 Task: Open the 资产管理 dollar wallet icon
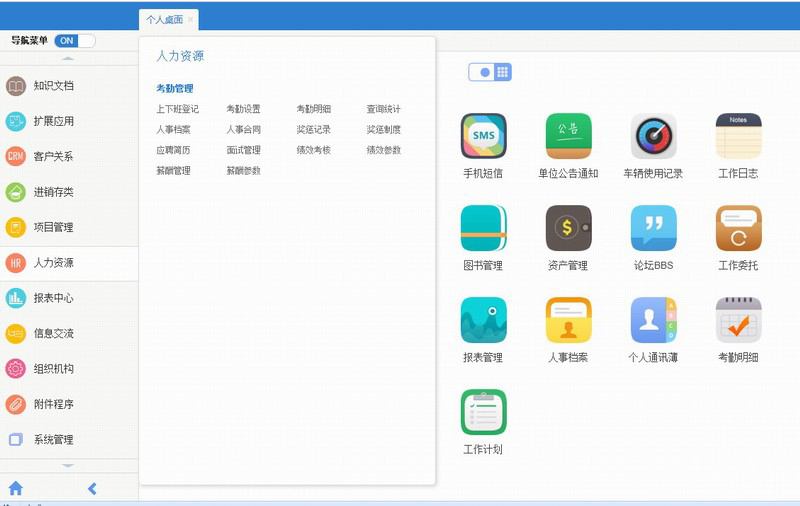568,228
